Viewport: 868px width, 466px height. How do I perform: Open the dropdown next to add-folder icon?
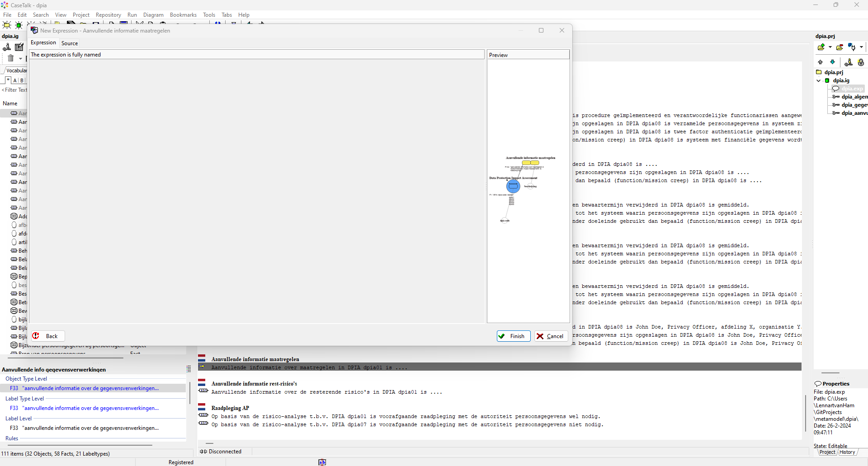tap(830, 47)
